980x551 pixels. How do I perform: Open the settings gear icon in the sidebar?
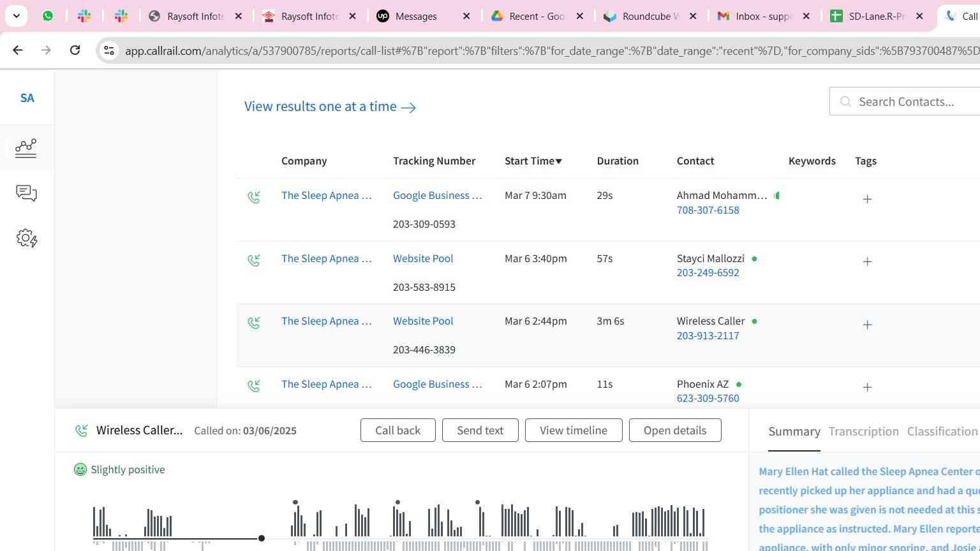click(x=26, y=239)
